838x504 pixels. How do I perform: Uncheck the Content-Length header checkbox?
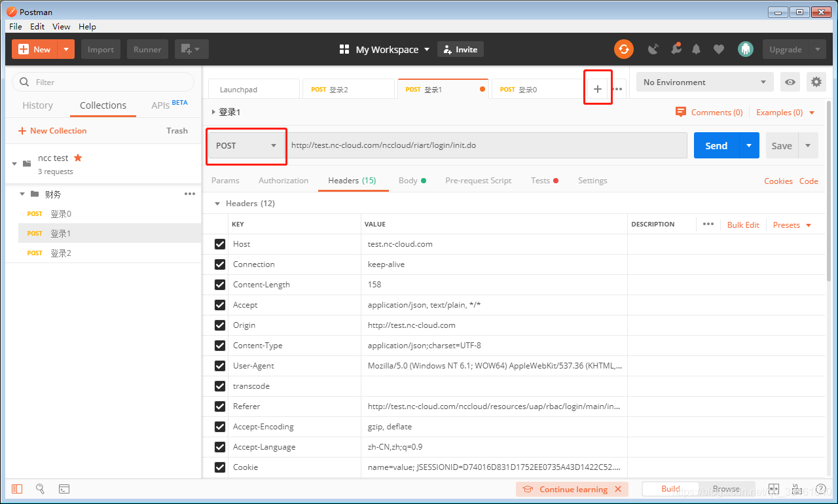coord(220,285)
